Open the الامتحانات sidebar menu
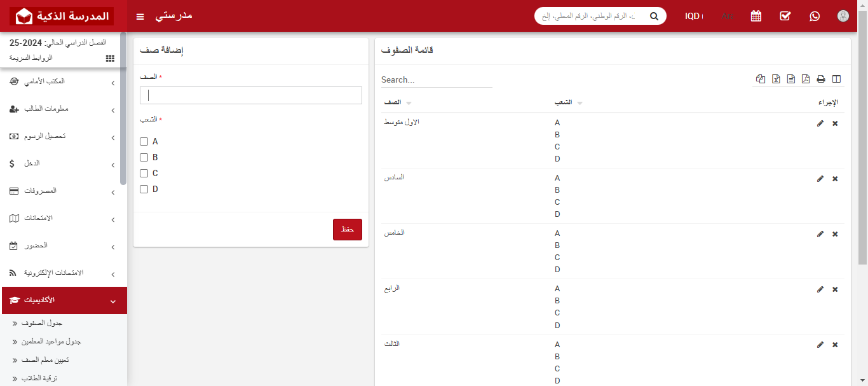868x386 pixels. click(x=64, y=218)
